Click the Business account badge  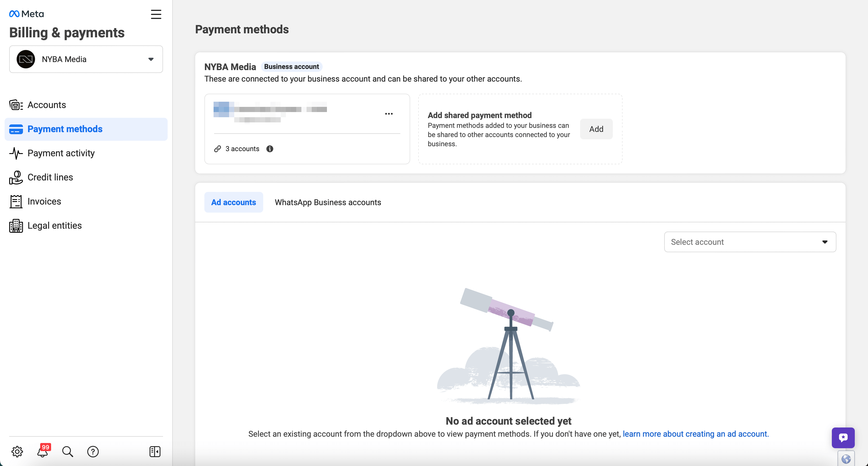(291, 67)
